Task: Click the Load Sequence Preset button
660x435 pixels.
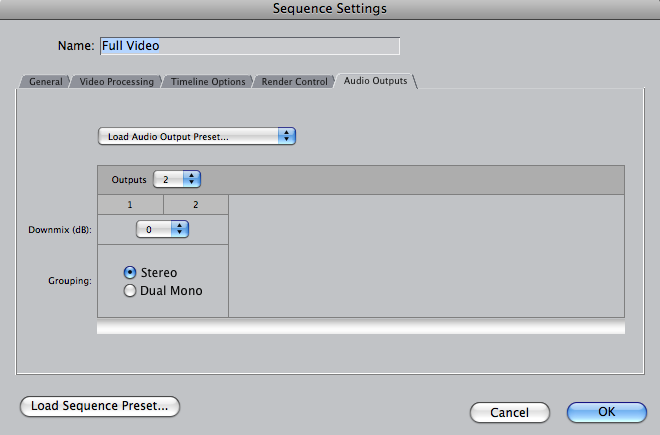Action: [100, 406]
